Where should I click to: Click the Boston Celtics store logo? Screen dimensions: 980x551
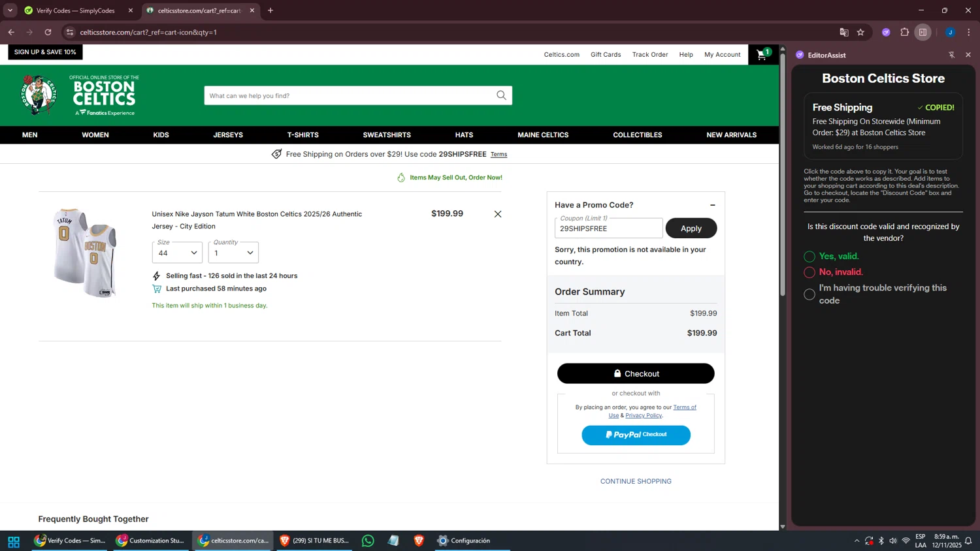coord(80,95)
